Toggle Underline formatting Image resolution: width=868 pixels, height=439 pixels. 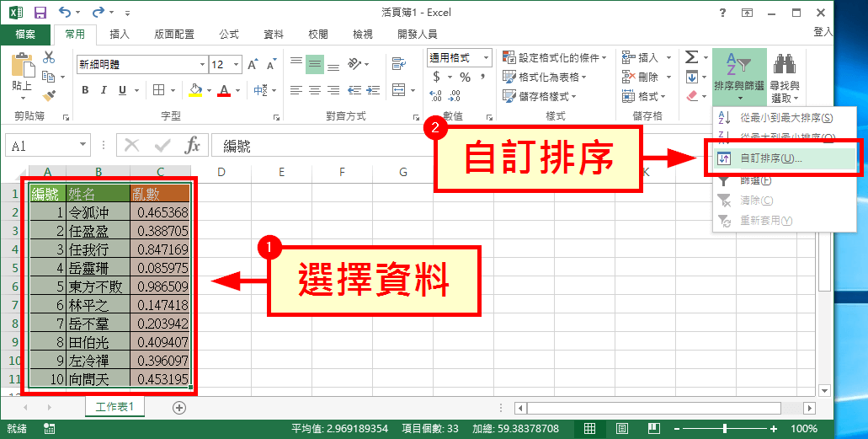[x=122, y=90]
